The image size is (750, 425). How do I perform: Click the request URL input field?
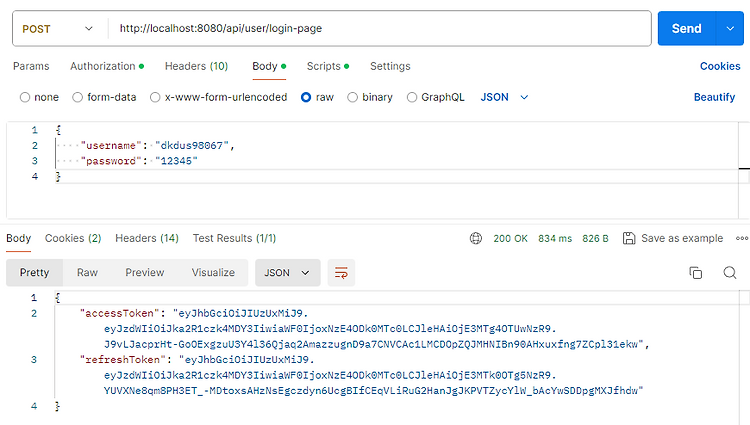point(379,29)
